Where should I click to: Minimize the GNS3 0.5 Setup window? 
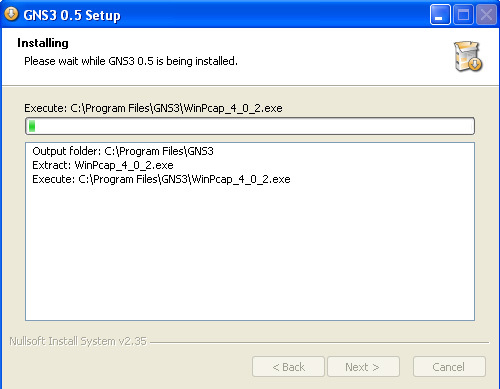440,15
